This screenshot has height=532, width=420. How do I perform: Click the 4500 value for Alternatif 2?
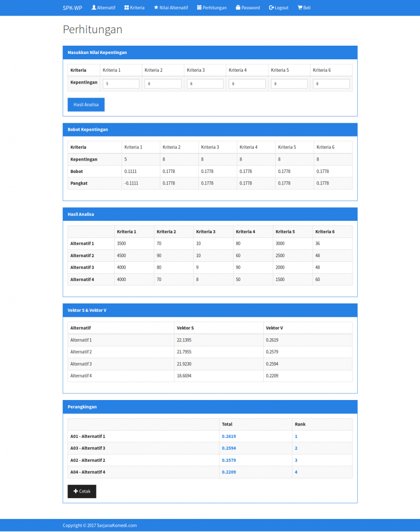pos(121,256)
